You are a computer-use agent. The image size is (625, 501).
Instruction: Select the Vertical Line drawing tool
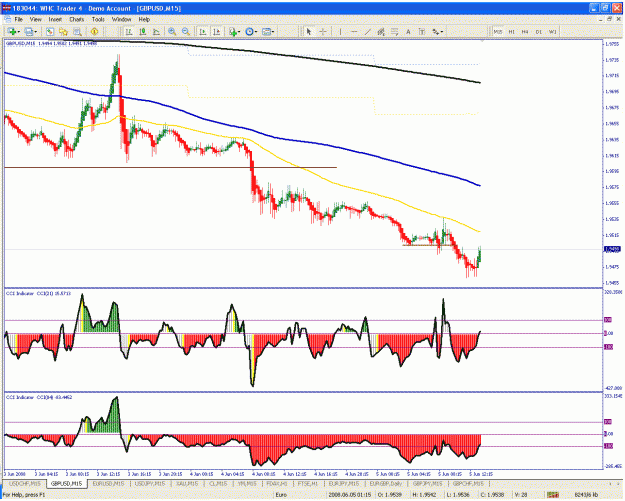(x=340, y=31)
